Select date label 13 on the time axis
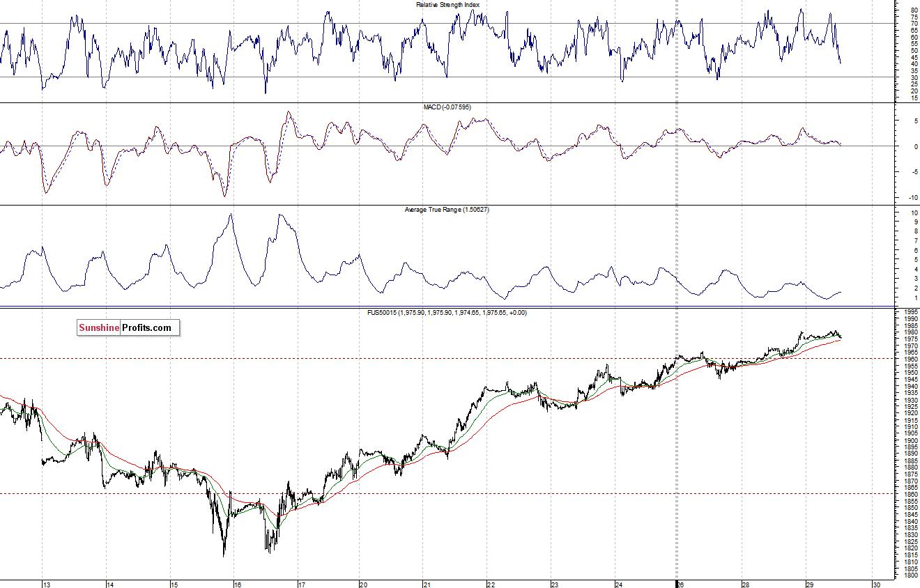Viewport: 920px width, 588px height. pyautogui.click(x=47, y=585)
